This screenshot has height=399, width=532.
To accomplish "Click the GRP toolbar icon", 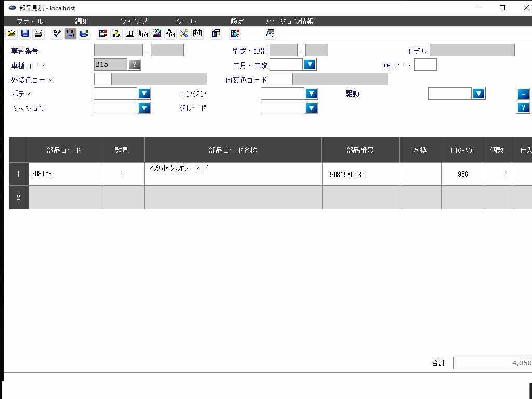I will point(197,34).
